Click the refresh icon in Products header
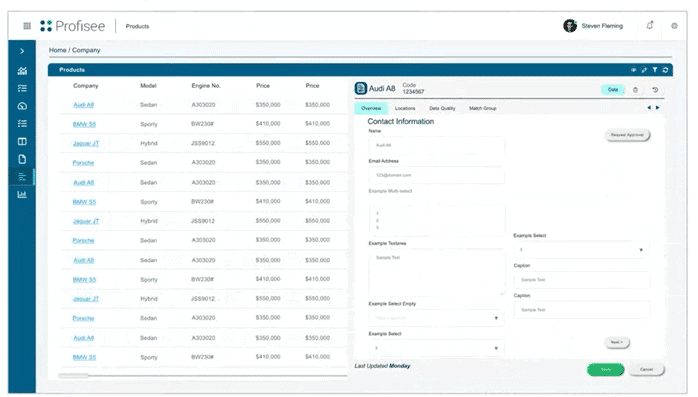The width and height of the screenshot is (698, 397). (x=665, y=70)
